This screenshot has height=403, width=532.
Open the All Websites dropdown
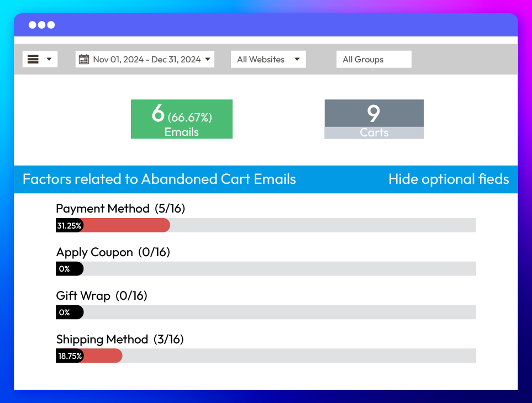268,59
